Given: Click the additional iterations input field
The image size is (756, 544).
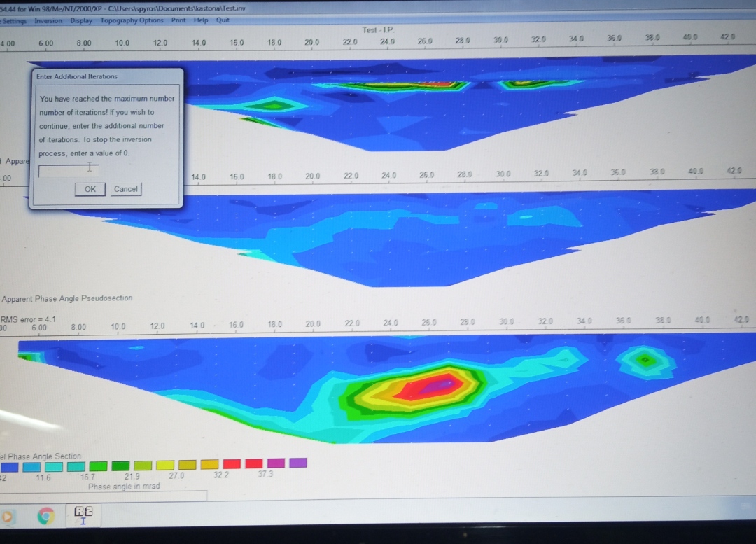Looking at the screenshot, I should [x=68, y=169].
